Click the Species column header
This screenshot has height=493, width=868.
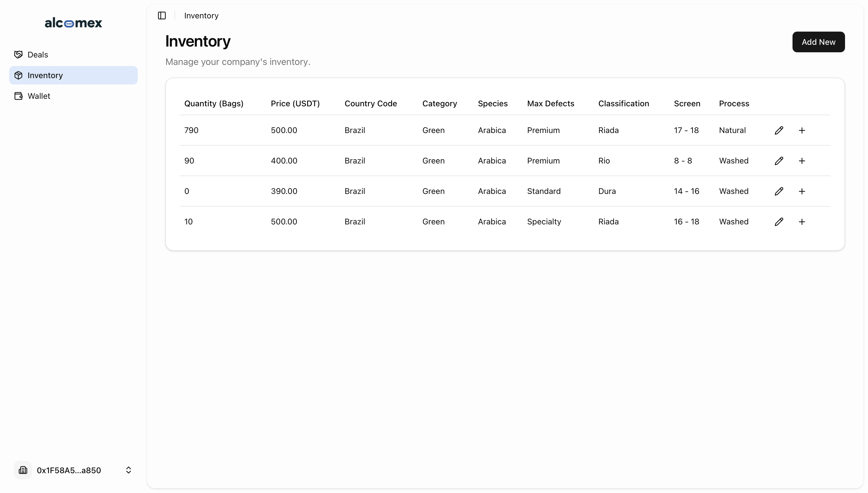point(493,104)
